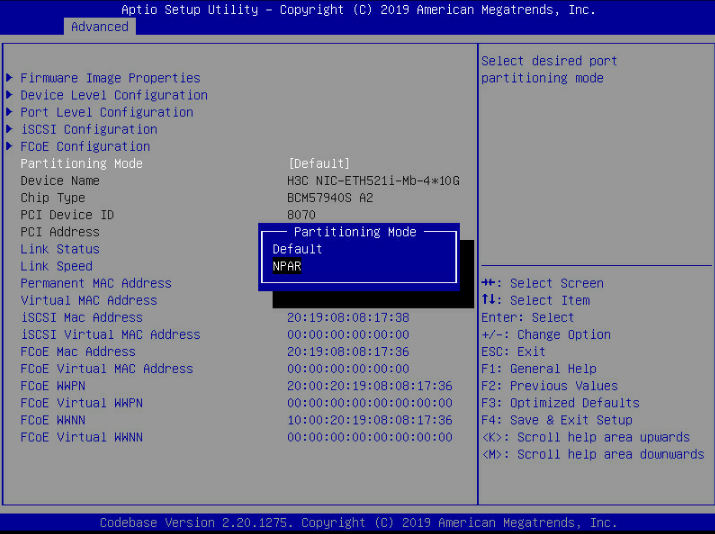Expand iSCSI Configuration arrow
The image size is (715, 534).
click(x=9, y=129)
